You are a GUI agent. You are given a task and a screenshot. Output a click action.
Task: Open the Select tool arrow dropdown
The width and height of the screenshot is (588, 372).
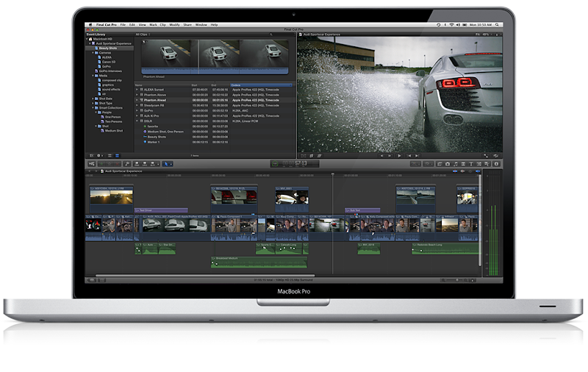pyautogui.click(x=168, y=164)
